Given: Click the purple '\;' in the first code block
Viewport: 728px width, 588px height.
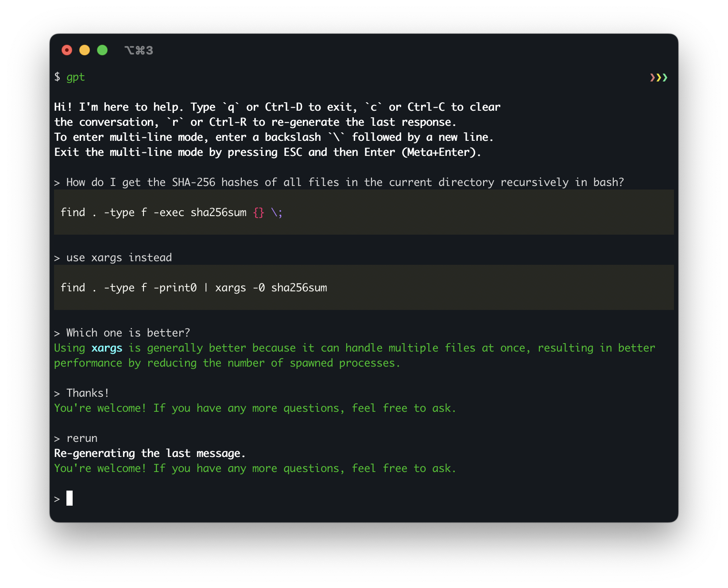Looking at the screenshot, I should [x=277, y=213].
